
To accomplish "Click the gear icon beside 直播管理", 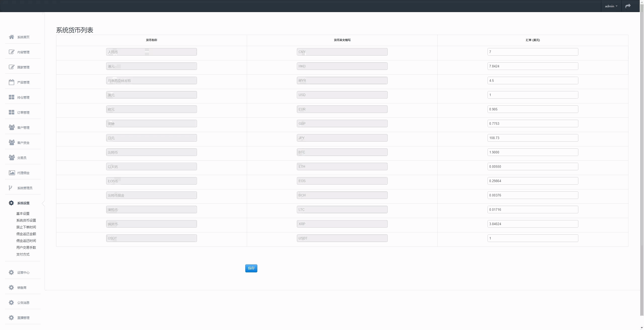I will click(11, 318).
